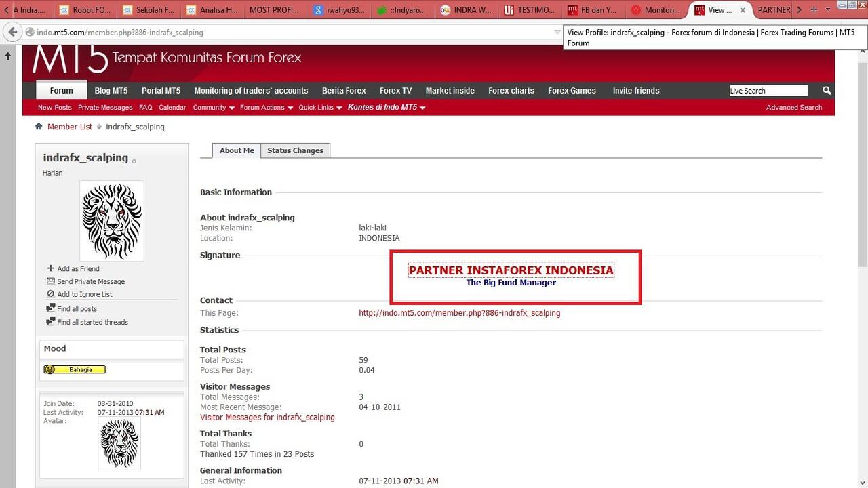Click the Bahagia mood smiley badge
Viewport: 868px width, 488px height.
75,369
